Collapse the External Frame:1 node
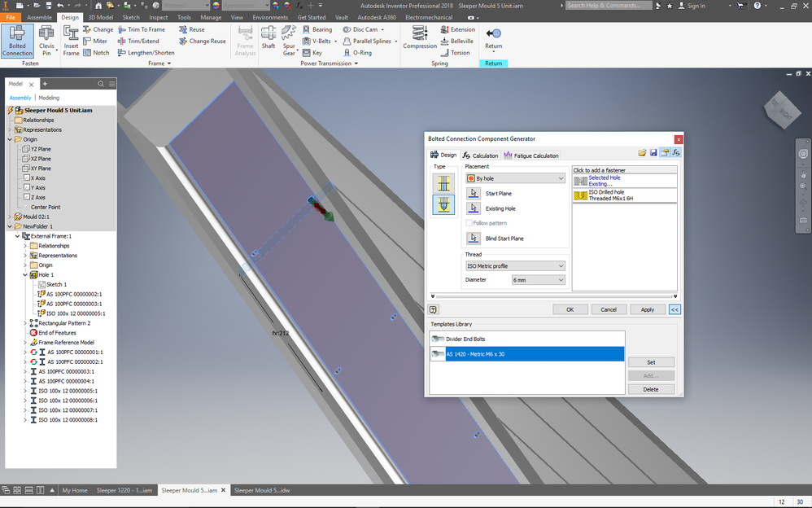This screenshot has width=812, height=508. point(17,236)
